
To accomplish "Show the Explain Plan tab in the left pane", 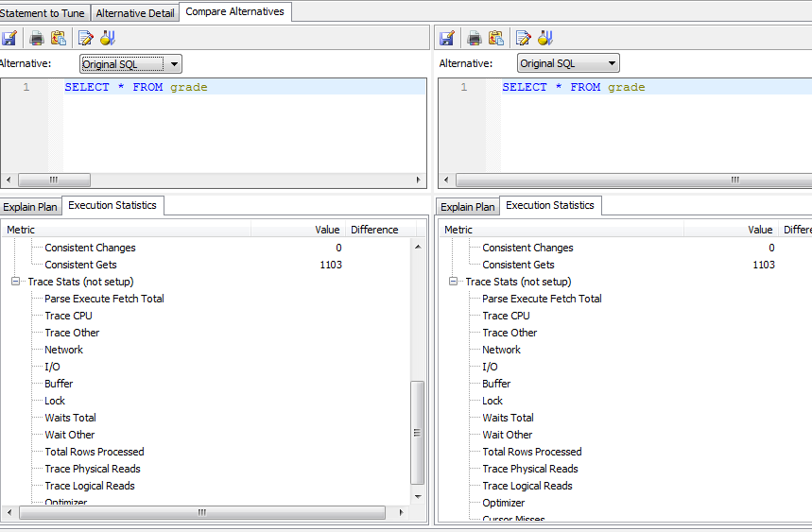I will tap(29, 207).
